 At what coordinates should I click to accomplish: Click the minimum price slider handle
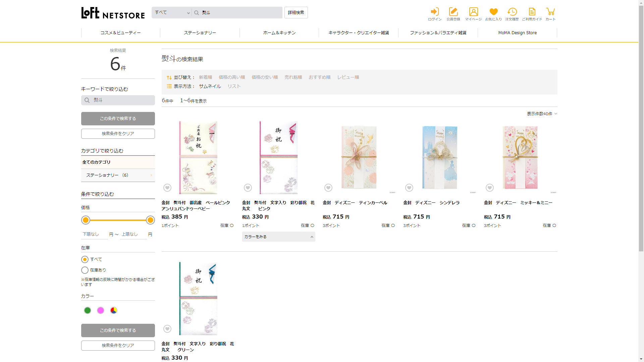point(86,220)
